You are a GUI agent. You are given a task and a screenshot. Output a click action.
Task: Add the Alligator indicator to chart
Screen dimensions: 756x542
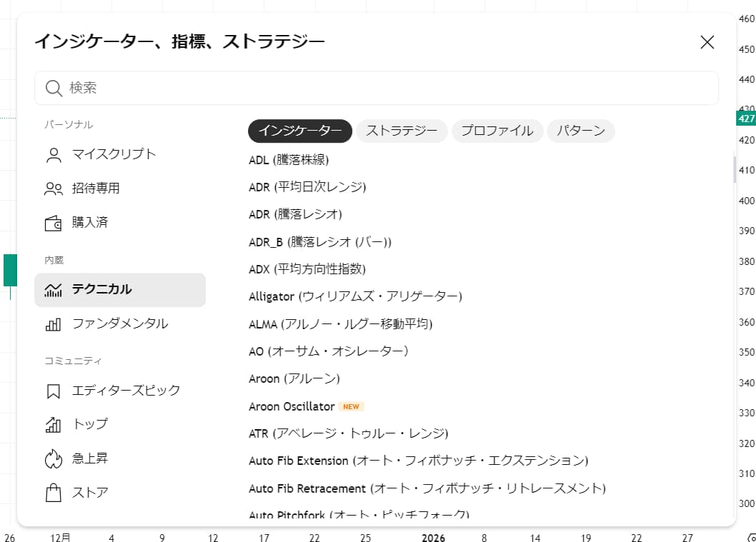coord(355,296)
